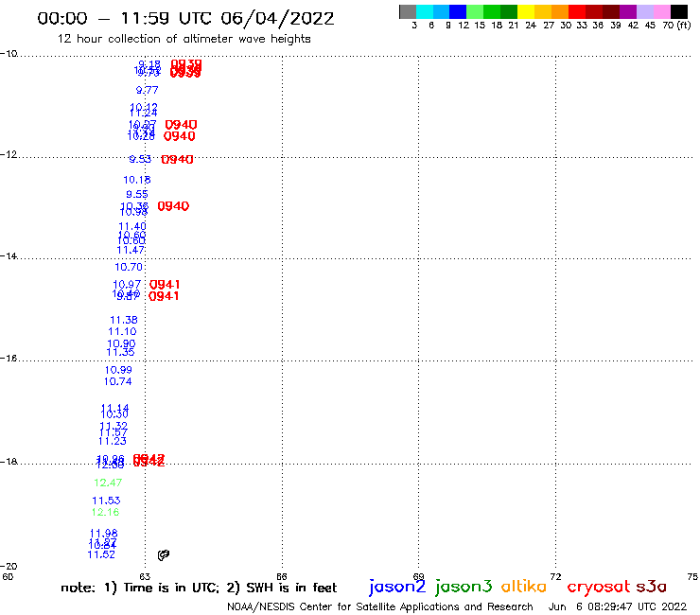Click the pink 70 ft legend swatch
This screenshot has height=615, width=700.
(661, 11)
